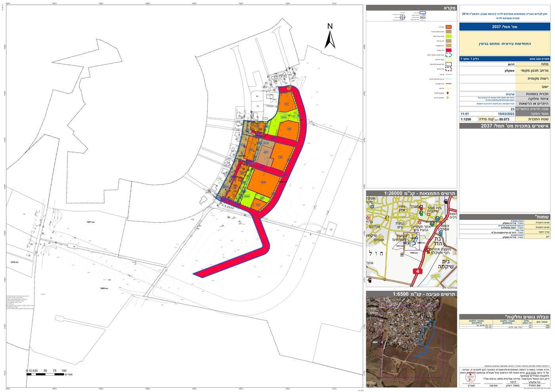Select the black dotted boundary legend swatch
The width and height of the screenshot is (555, 392).
449,64
